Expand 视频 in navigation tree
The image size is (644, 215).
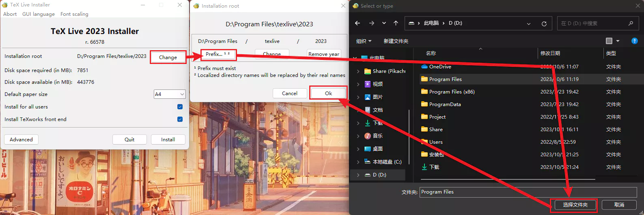click(358, 84)
